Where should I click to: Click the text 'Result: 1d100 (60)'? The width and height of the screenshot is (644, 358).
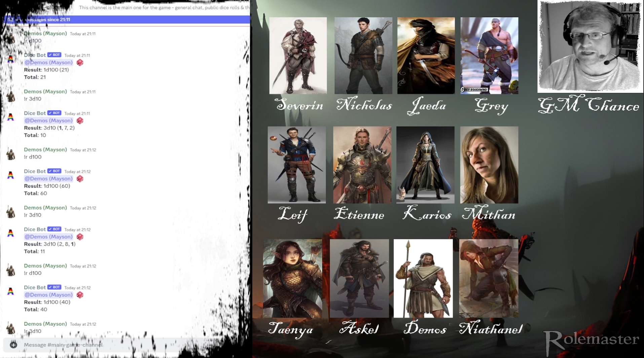(47, 186)
